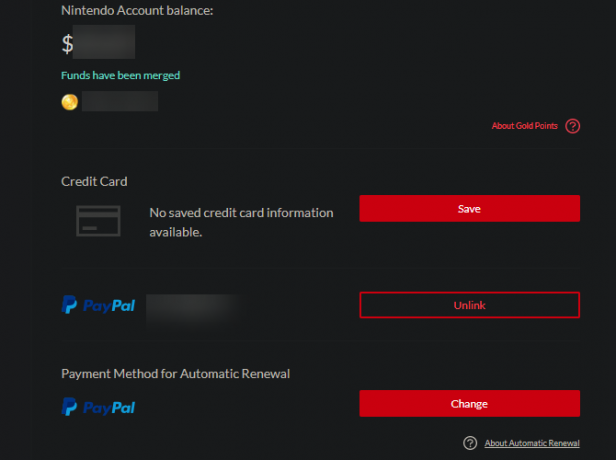Change the automatic renewal payment method
The image size is (616, 460).
[469, 403]
